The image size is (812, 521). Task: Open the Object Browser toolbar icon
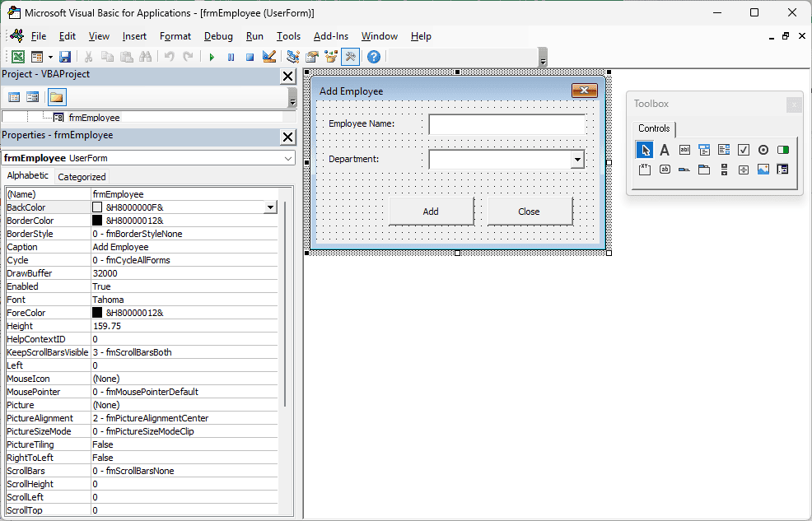pos(331,57)
